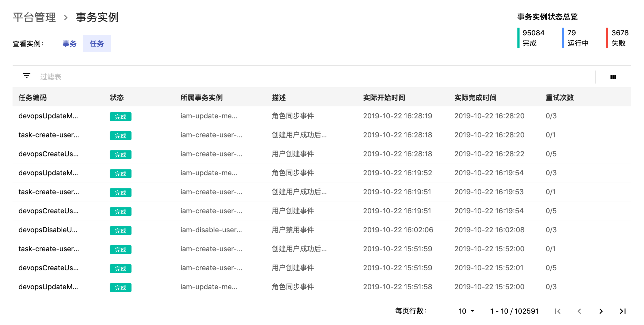Click the iam-disable-user... instance cell
This screenshot has height=325, width=644.
coord(211,230)
